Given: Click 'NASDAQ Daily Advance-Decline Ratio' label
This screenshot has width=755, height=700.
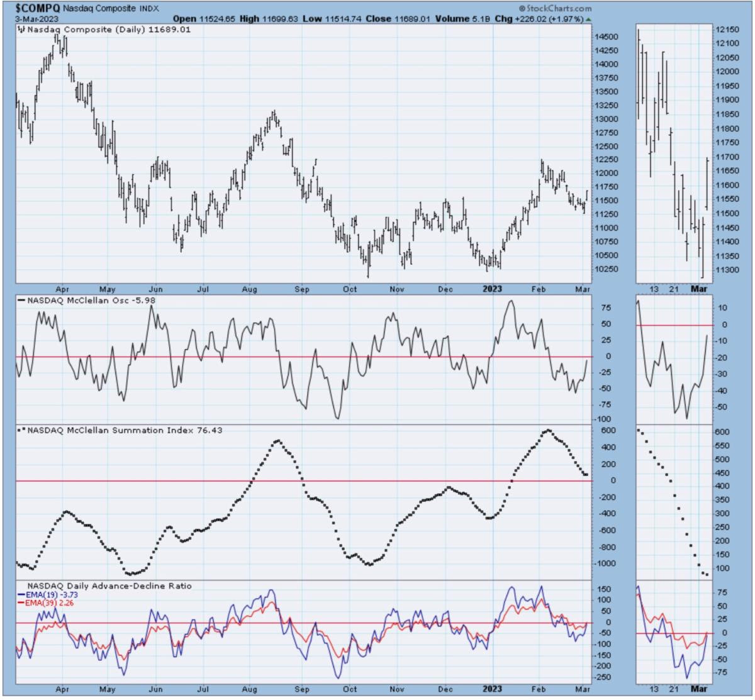Looking at the screenshot, I should tap(110, 586).
